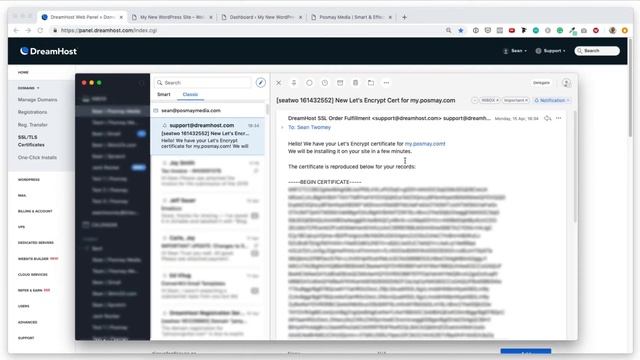640x360 pixels.
Task: Switch to the Smart inbox tab
Action: coord(164,94)
